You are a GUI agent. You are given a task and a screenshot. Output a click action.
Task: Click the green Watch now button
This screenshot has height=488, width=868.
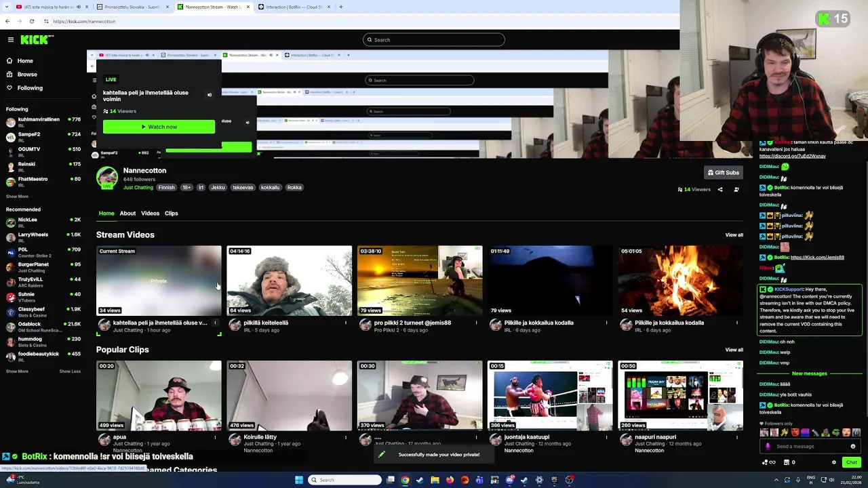159,127
